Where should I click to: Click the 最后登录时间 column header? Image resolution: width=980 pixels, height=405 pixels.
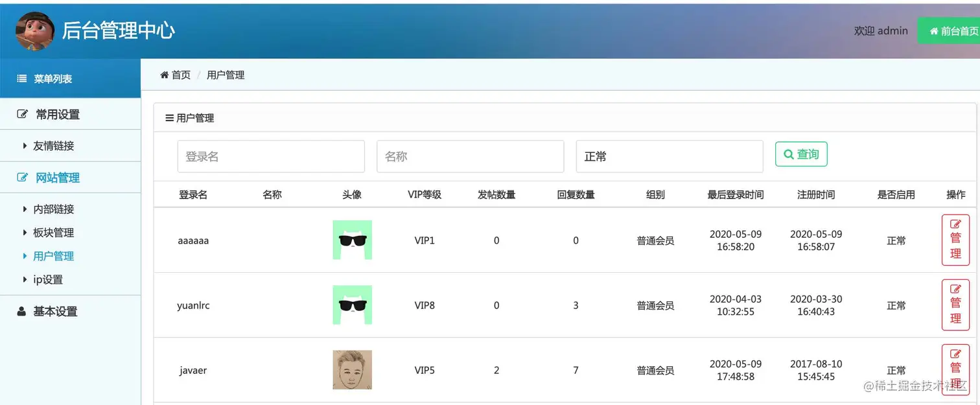click(736, 194)
